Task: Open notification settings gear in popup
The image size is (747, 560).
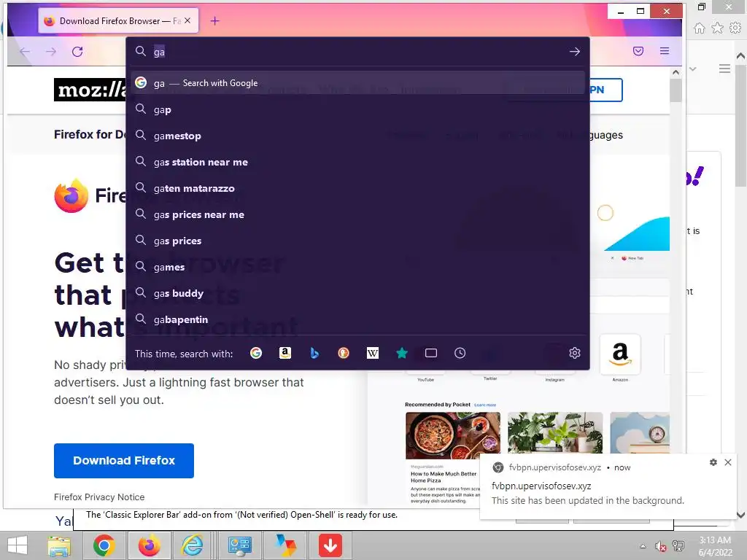Action: point(713,462)
